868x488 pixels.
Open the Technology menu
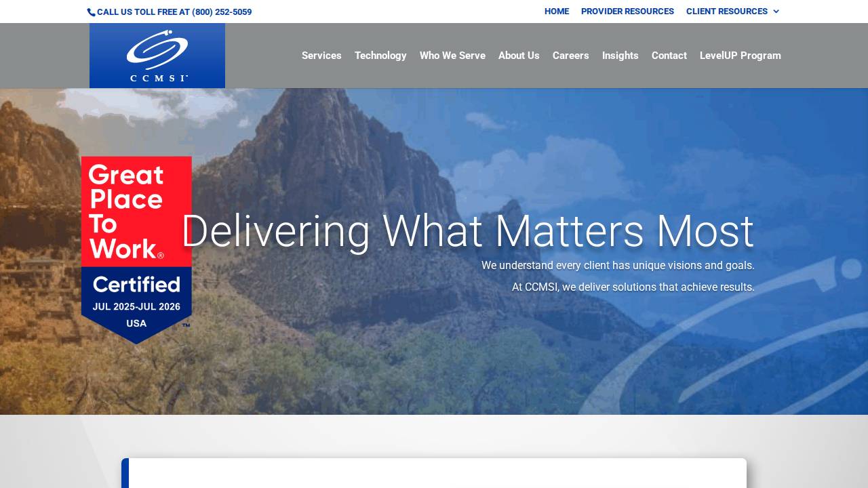(380, 56)
